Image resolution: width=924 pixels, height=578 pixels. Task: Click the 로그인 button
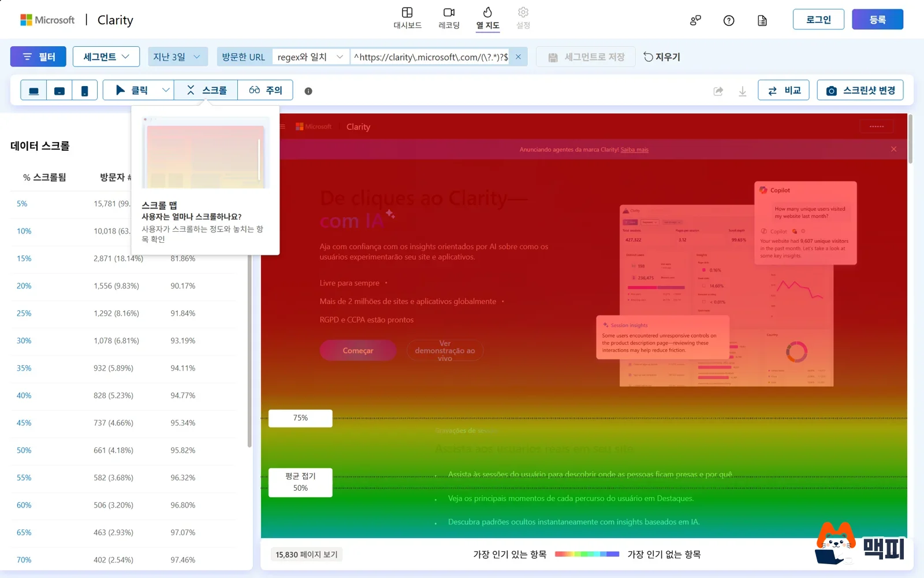[x=818, y=20]
